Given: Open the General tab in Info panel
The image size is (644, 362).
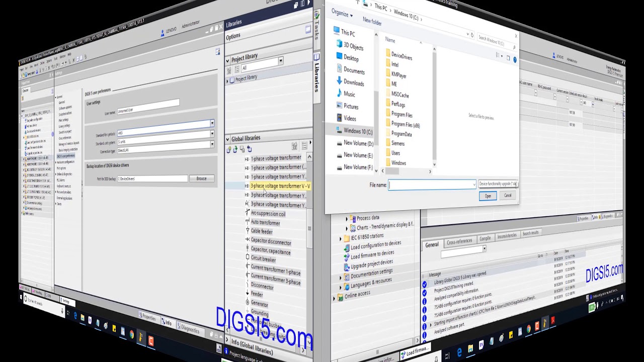Looking at the screenshot, I should [x=432, y=245].
